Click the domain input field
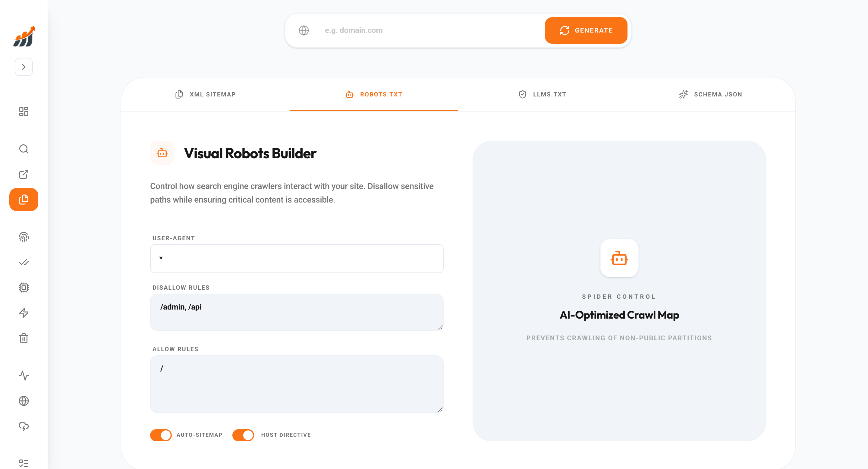Viewport: 868px width, 469px height. pyautogui.click(x=428, y=30)
